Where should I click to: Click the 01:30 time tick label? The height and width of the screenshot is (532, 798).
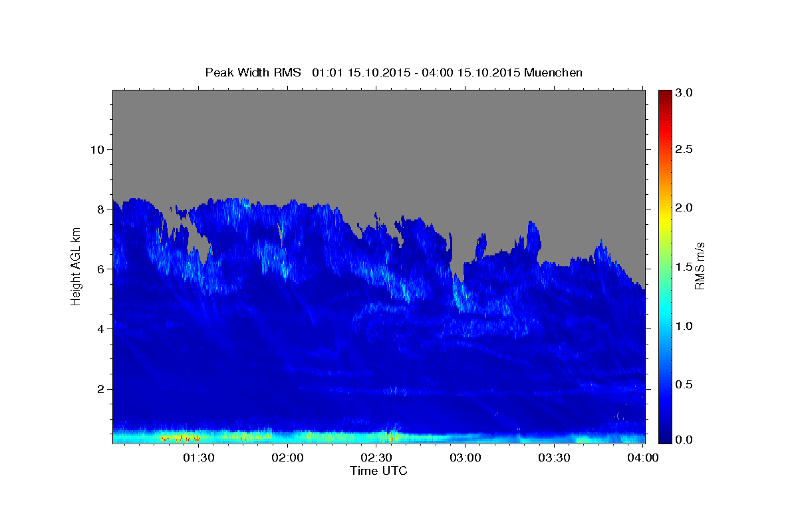199,458
